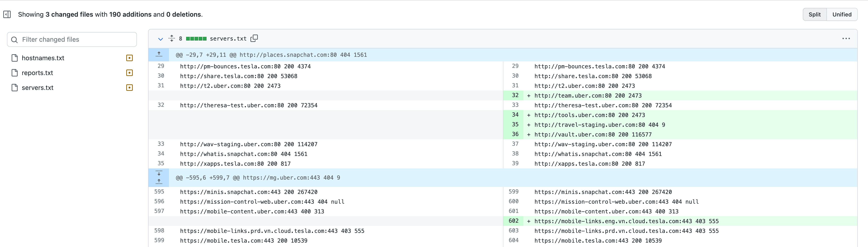Click modified status badge for reports.txt
The width and height of the screenshot is (868, 247).
(x=130, y=73)
